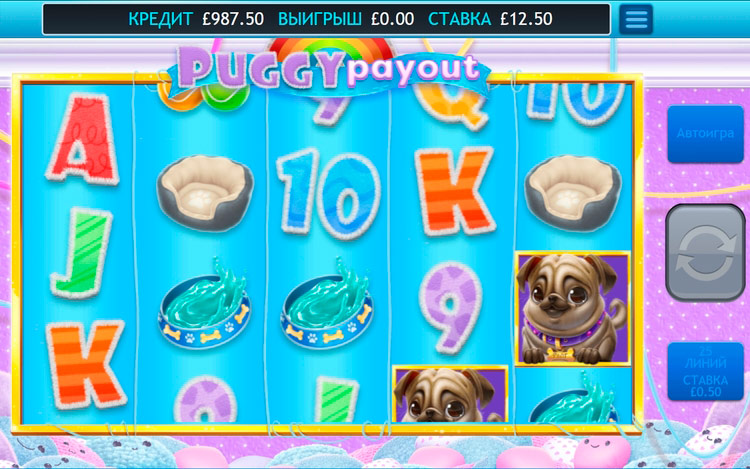Click the partial pug in reel four
The image size is (750, 469).
(450, 394)
